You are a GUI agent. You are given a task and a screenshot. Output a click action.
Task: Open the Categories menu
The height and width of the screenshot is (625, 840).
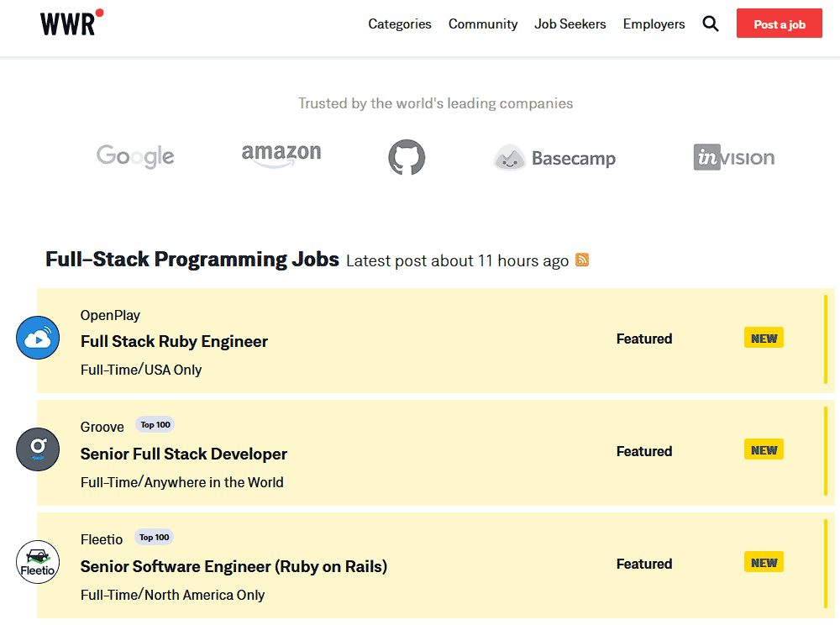(400, 24)
